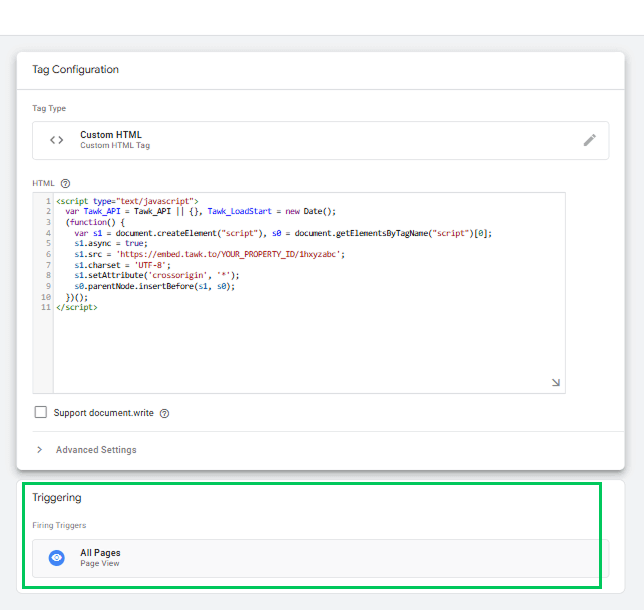Click inside the HTML code editor blank area
This screenshot has width=644, height=610.
(x=308, y=349)
